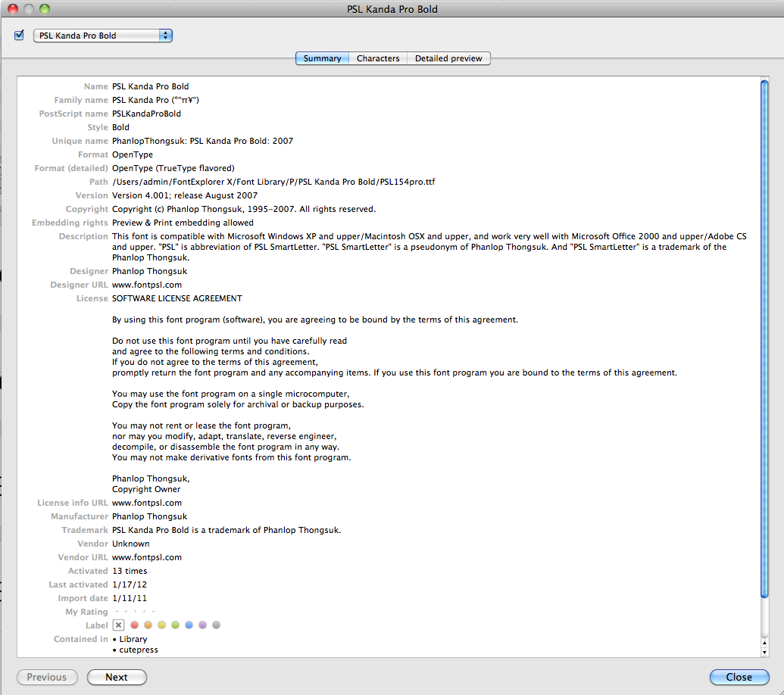Screen dimensions: 784x695
Task: Go to the Next font
Action: [x=117, y=677]
